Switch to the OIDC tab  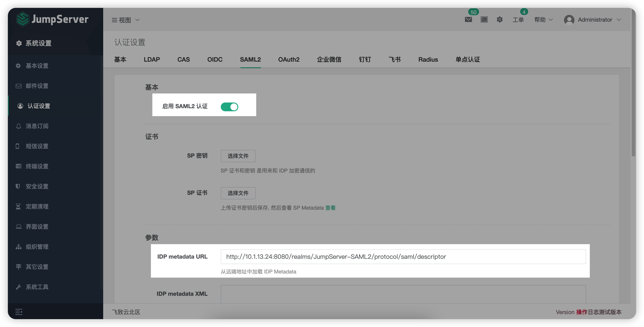pos(215,59)
